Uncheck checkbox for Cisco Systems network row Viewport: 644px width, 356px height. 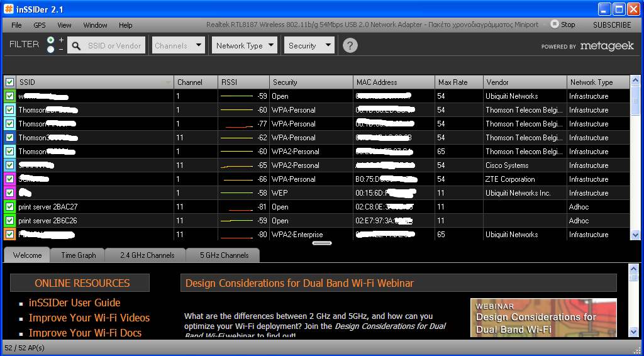click(9, 165)
